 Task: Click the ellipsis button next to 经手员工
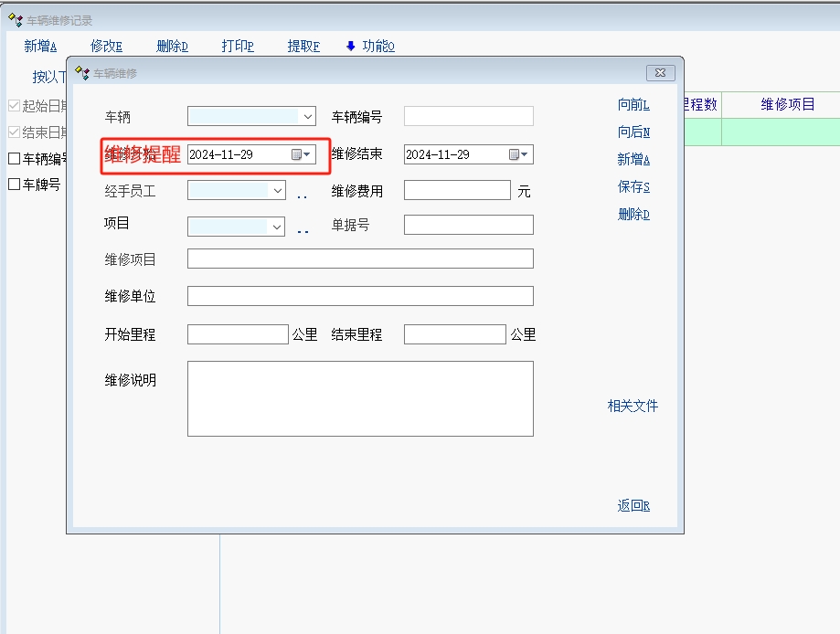pos(302,195)
